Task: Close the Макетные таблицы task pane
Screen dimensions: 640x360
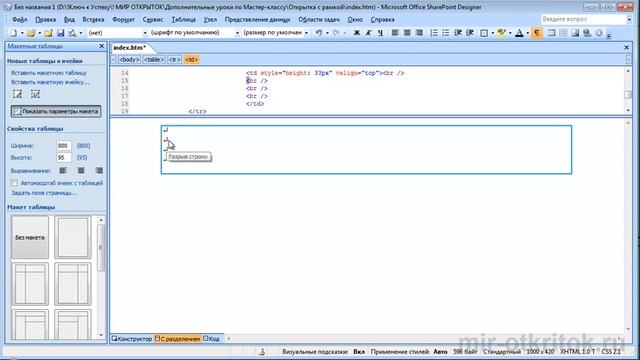Action: pyautogui.click(x=101, y=46)
